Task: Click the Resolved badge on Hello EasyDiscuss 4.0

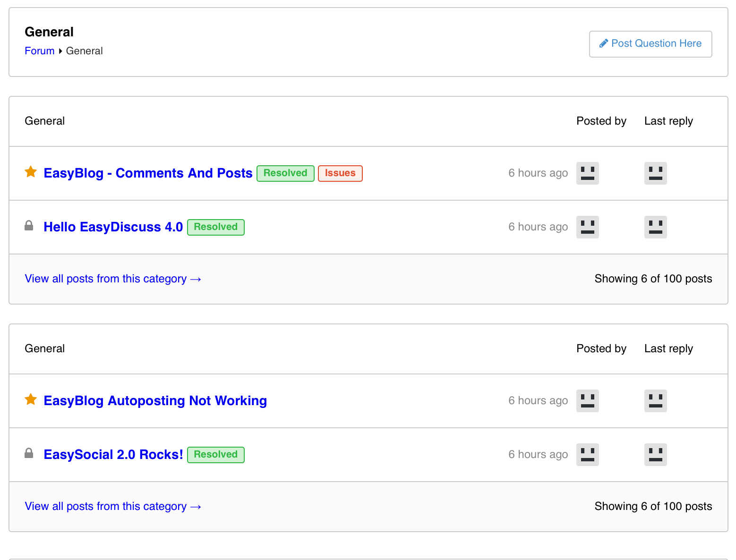Action: (x=216, y=227)
